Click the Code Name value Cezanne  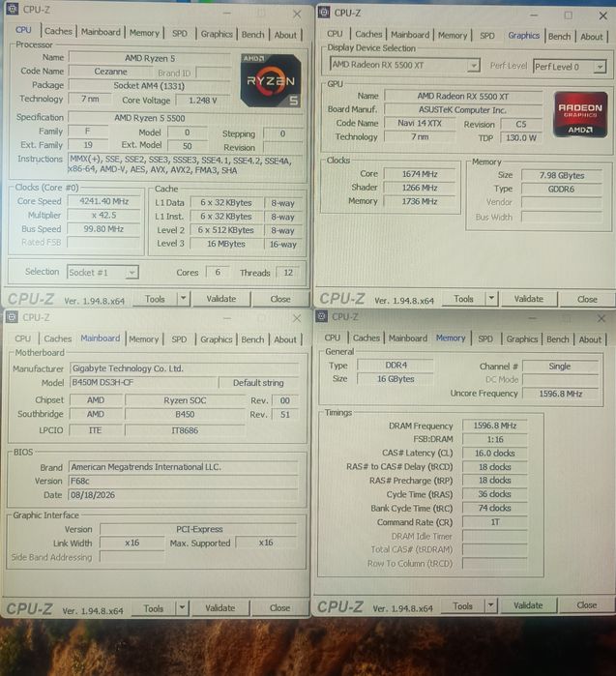(x=110, y=72)
